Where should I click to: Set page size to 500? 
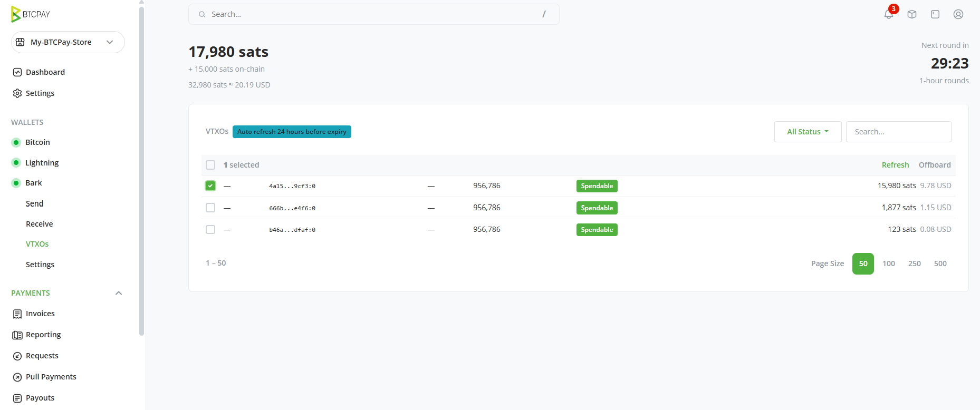tap(940, 263)
